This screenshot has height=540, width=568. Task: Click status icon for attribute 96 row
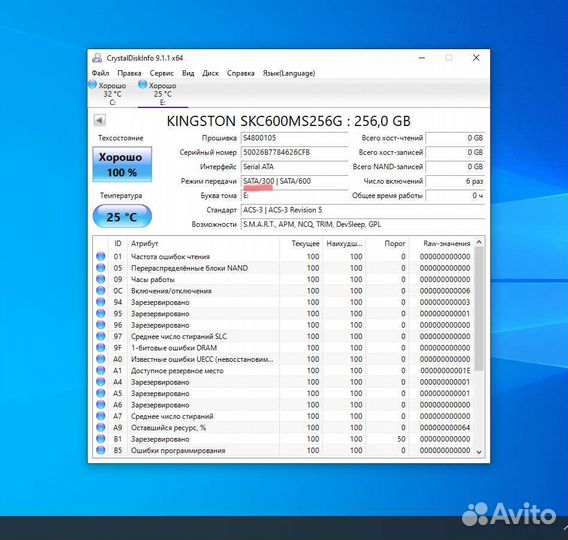coord(101,325)
